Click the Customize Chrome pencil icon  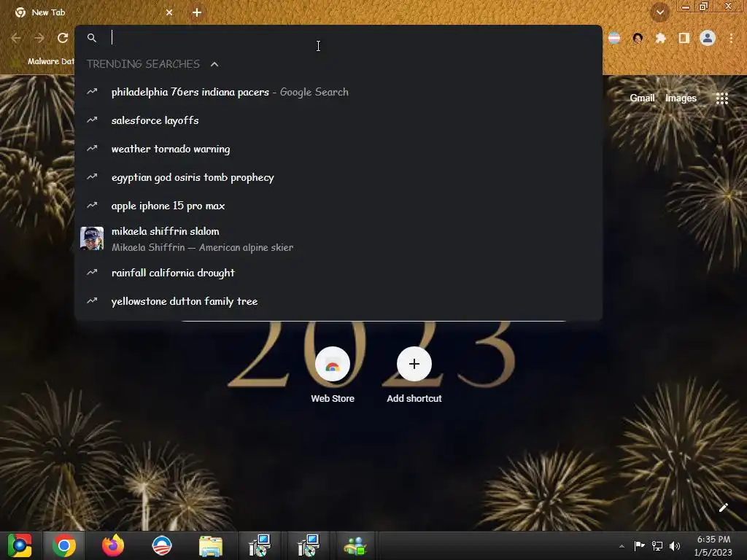click(723, 507)
